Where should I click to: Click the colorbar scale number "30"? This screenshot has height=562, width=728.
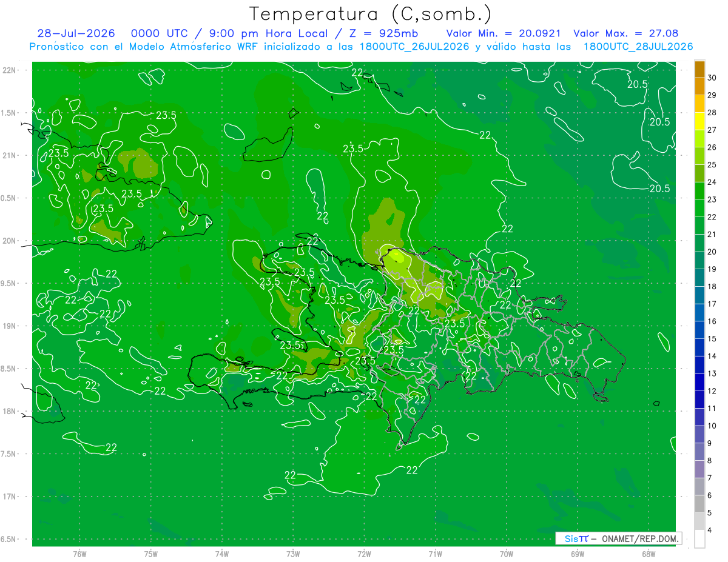point(712,78)
